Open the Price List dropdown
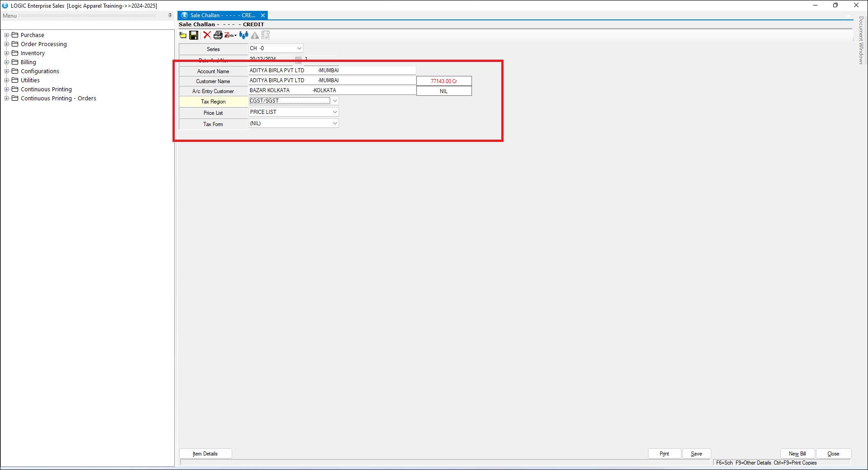Image resolution: width=868 pixels, height=470 pixels. 335,112
